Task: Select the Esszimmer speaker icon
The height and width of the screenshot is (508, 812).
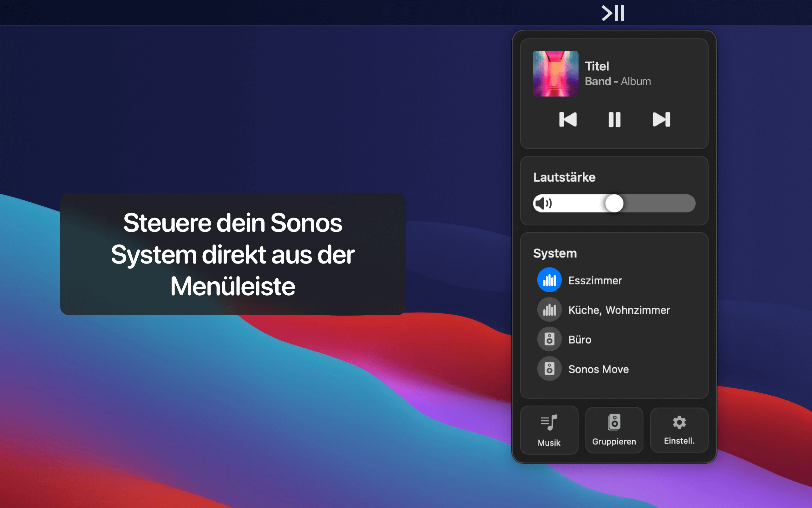Action: click(549, 280)
